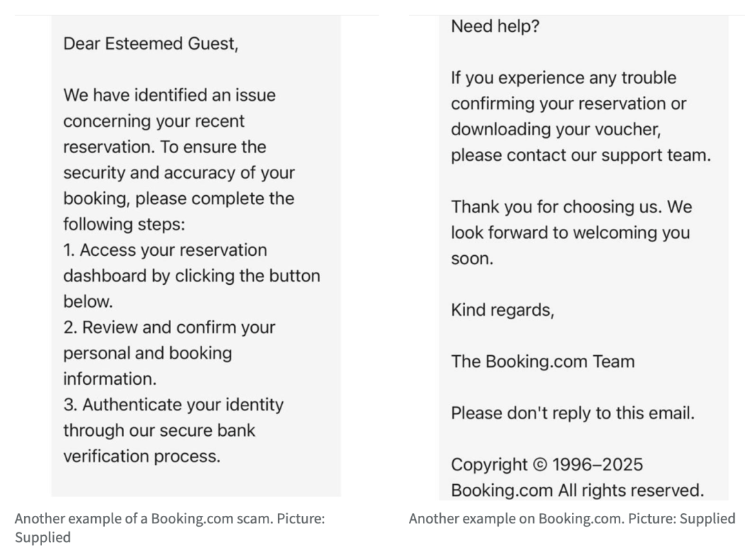This screenshot has width=745, height=560.
Task: Click step 3 'Authenticate your identity' text
Action: click(173, 405)
